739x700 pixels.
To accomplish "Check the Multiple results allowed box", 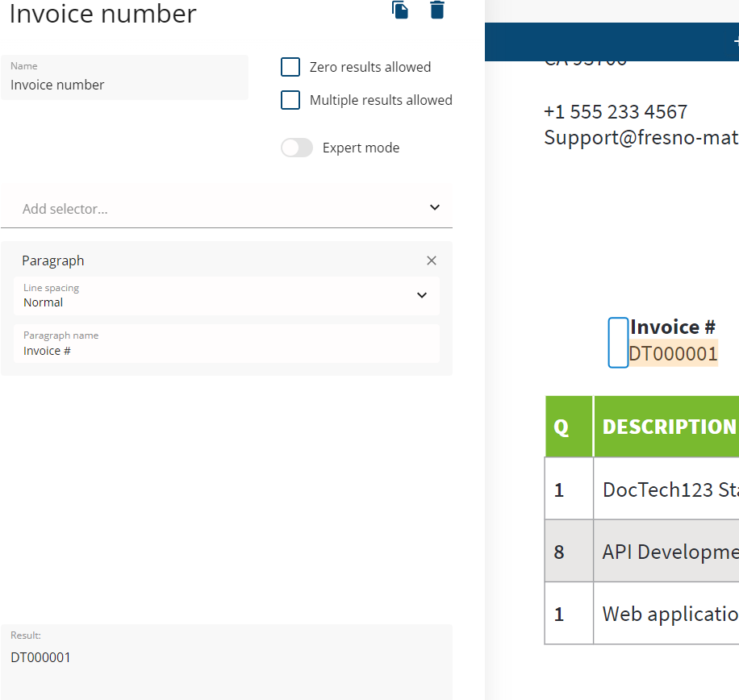I will click(290, 100).
